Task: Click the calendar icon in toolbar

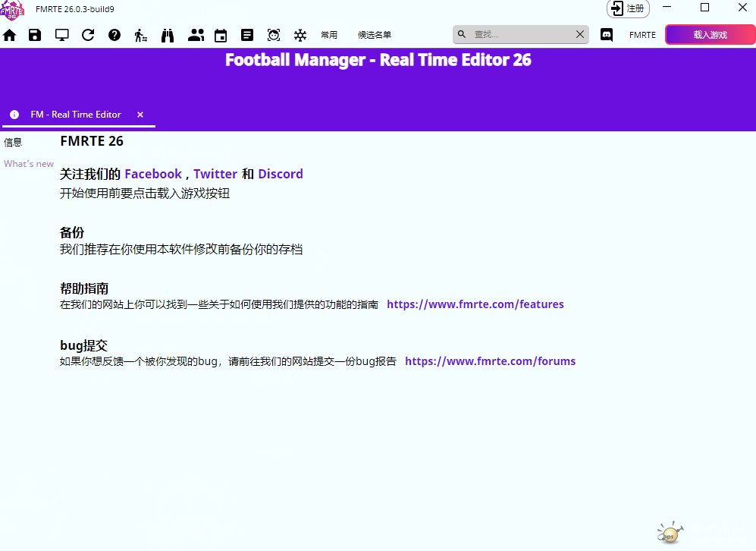Action: 221,35
